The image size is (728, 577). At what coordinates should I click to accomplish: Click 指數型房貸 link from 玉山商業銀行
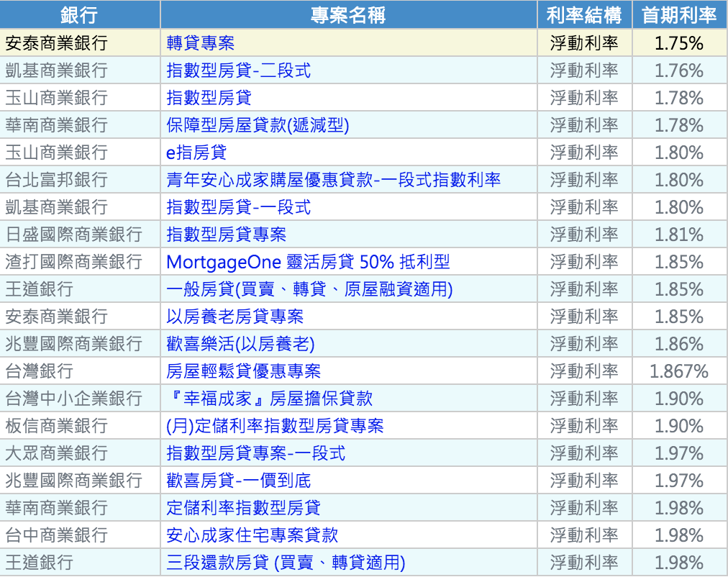[209, 98]
